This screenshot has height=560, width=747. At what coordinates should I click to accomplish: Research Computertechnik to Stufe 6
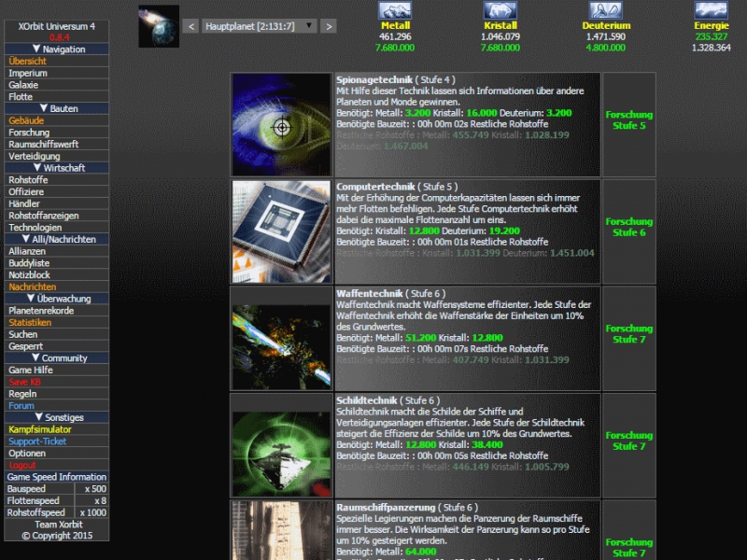pyautogui.click(x=628, y=227)
